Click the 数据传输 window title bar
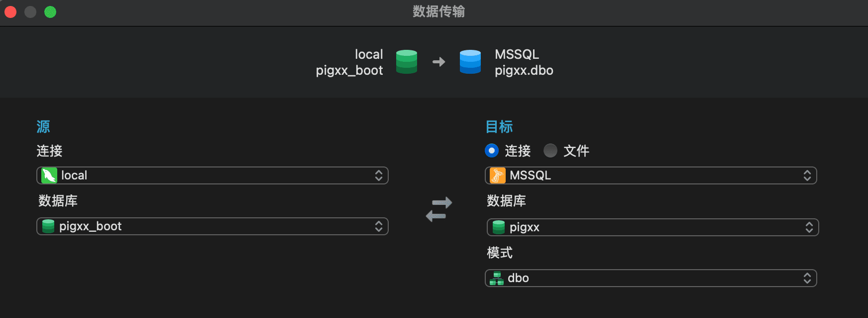The width and height of the screenshot is (868, 318). (x=439, y=11)
